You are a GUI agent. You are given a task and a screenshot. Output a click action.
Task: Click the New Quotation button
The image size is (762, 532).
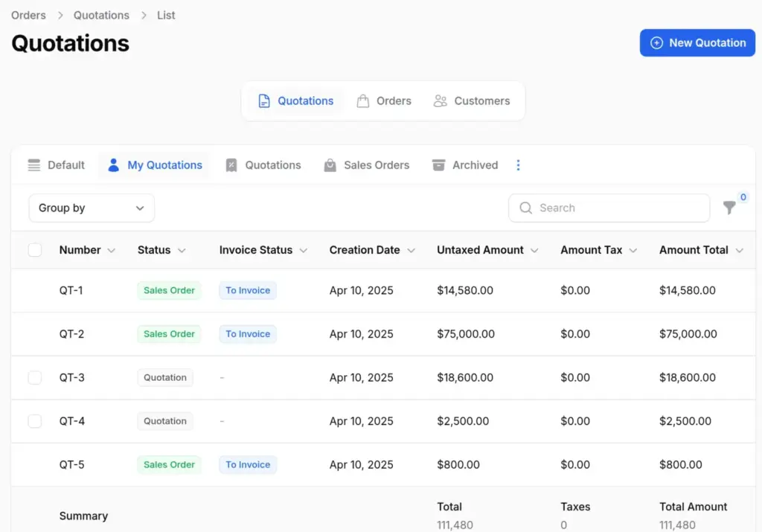[x=697, y=43]
